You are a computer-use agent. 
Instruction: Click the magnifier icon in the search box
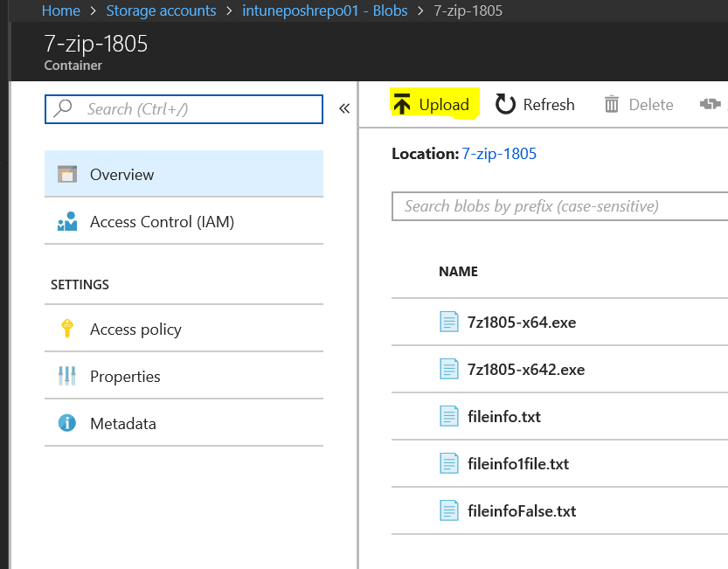63,108
